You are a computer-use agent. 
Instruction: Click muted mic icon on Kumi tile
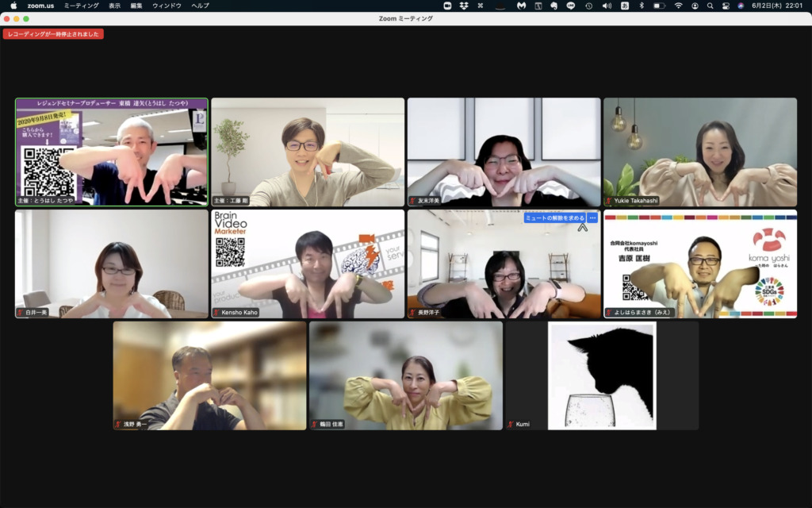(511, 425)
